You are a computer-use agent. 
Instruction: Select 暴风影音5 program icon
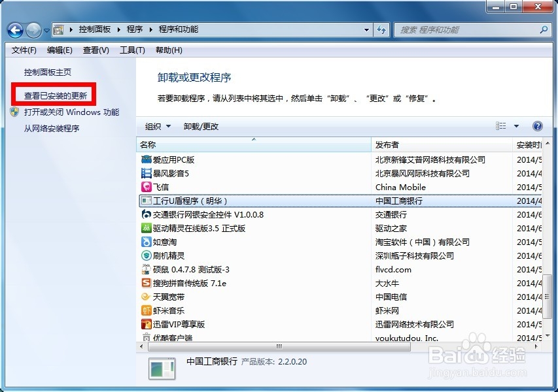pos(147,173)
